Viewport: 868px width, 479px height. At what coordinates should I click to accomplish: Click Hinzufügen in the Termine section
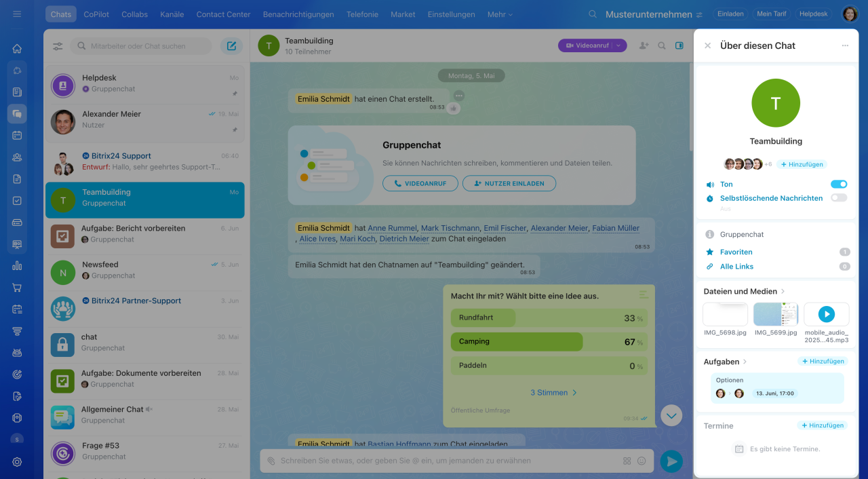coord(823,425)
